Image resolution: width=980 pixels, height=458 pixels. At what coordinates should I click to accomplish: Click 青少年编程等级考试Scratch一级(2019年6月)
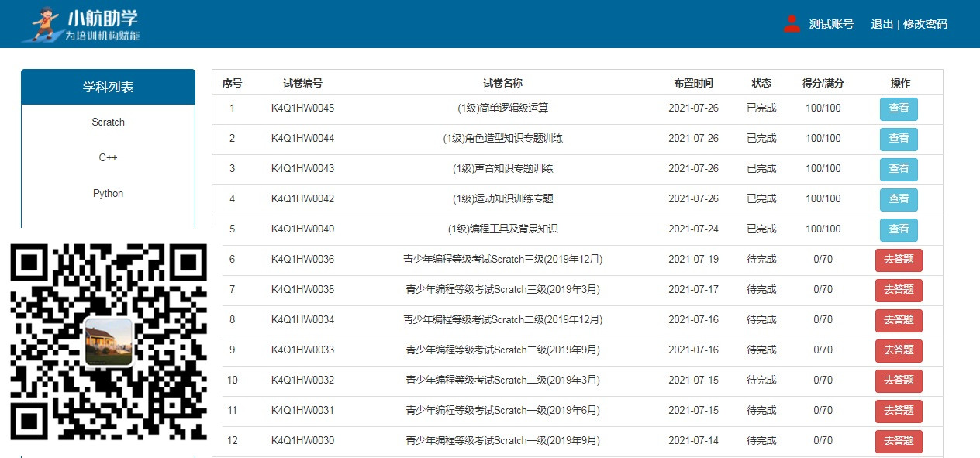pos(502,411)
